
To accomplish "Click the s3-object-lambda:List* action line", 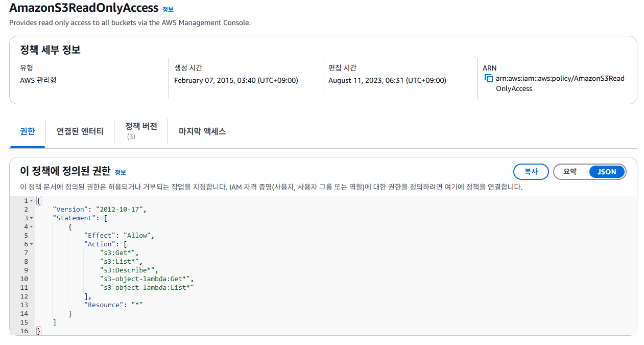I will (147, 288).
